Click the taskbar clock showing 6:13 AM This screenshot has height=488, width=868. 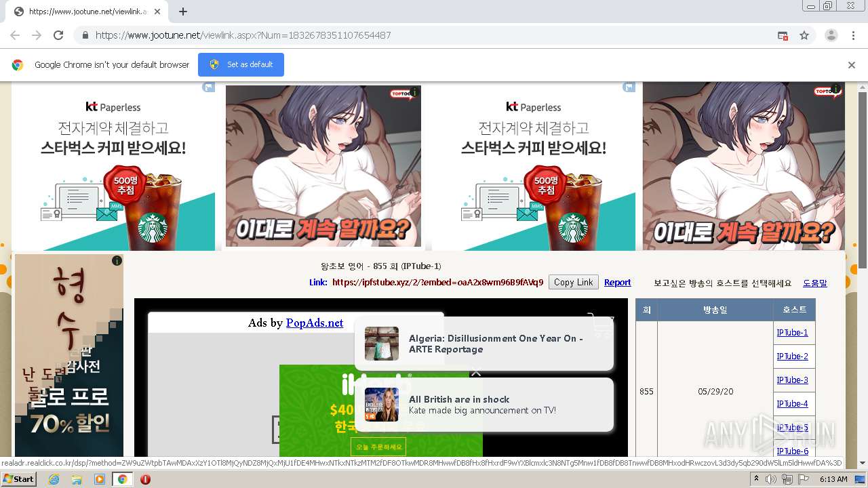click(x=833, y=479)
